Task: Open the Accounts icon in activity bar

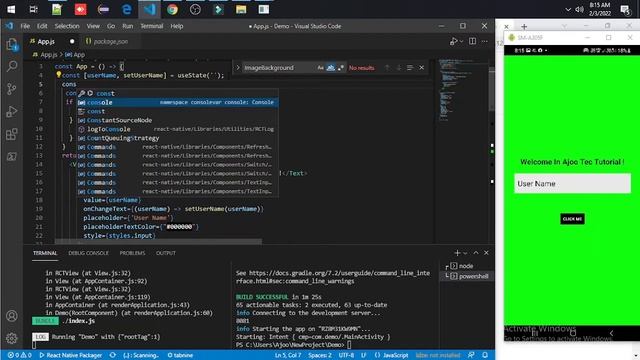Action: 12,316
